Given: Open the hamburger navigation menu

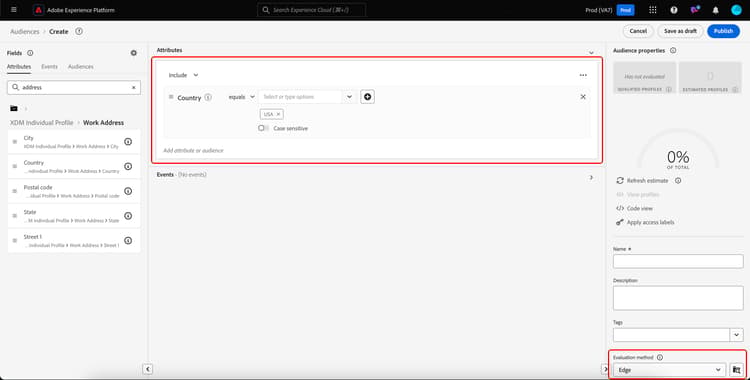Looking at the screenshot, I should point(14,10).
